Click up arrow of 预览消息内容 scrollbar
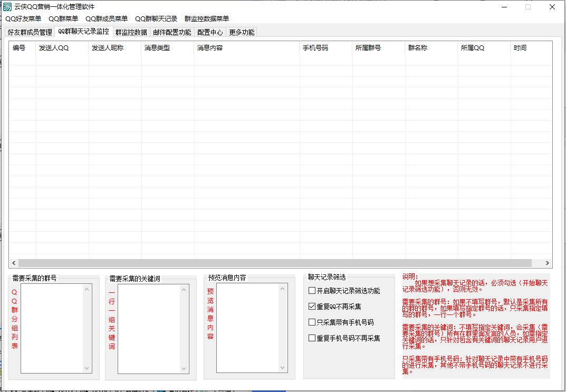 282,289
